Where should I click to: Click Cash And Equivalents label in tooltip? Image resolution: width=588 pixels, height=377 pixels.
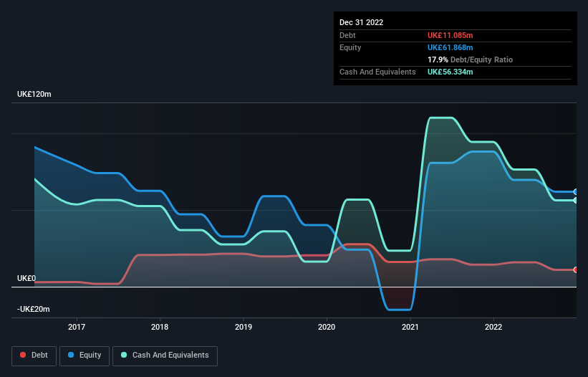pyautogui.click(x=377, y=72)
